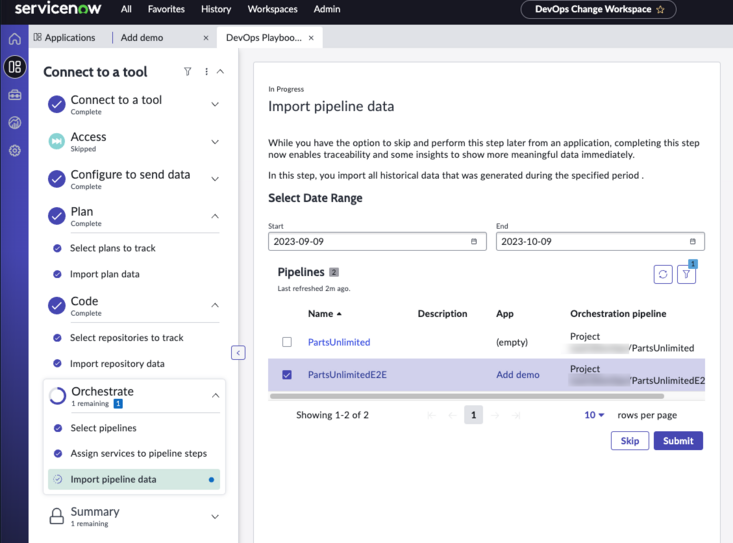Collapse the left playbook panel arrow
733x543 pixels.
[x=238, y=353]
